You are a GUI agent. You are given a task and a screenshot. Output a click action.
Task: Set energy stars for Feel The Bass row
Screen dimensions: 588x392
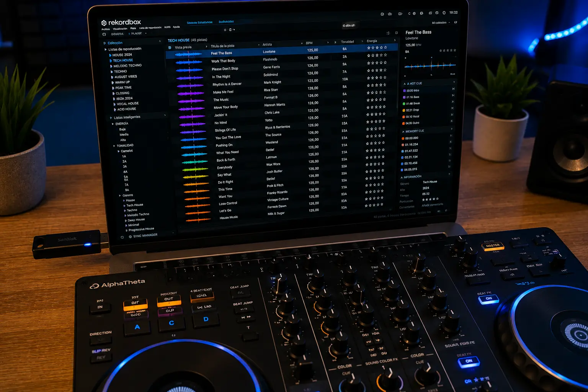[x=377, y=48]
